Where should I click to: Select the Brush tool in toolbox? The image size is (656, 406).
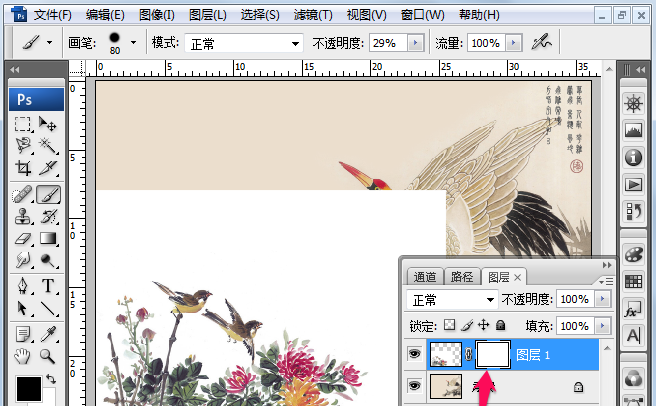point(49,195)
